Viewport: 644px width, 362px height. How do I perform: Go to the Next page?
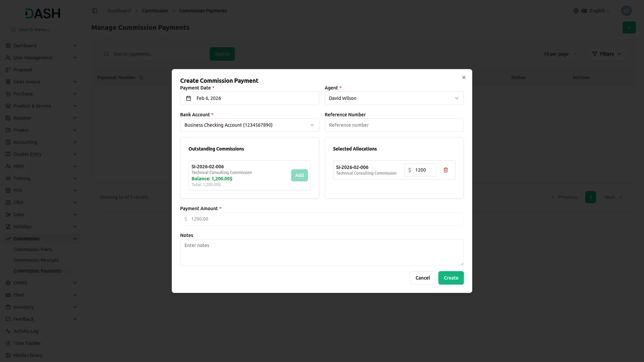613,197
